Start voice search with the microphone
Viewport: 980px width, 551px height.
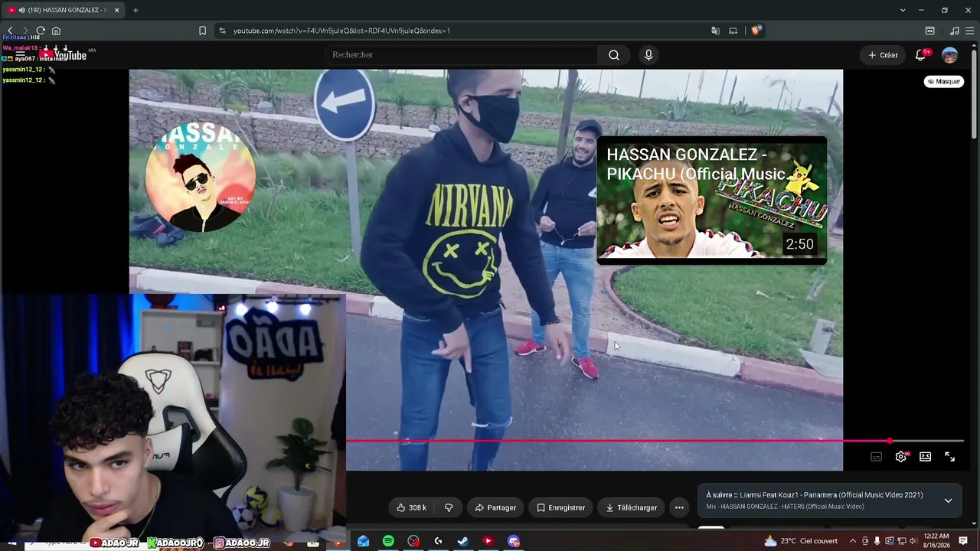pyautogui.click(x=648, y=55)
